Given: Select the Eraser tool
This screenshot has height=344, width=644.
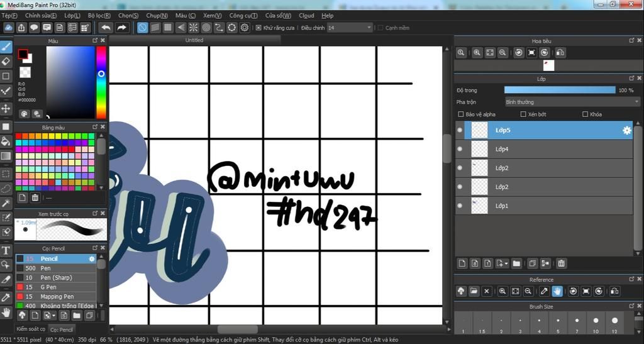Looking at the screenshot, I should pyautogui.click(x=6, y=62).
